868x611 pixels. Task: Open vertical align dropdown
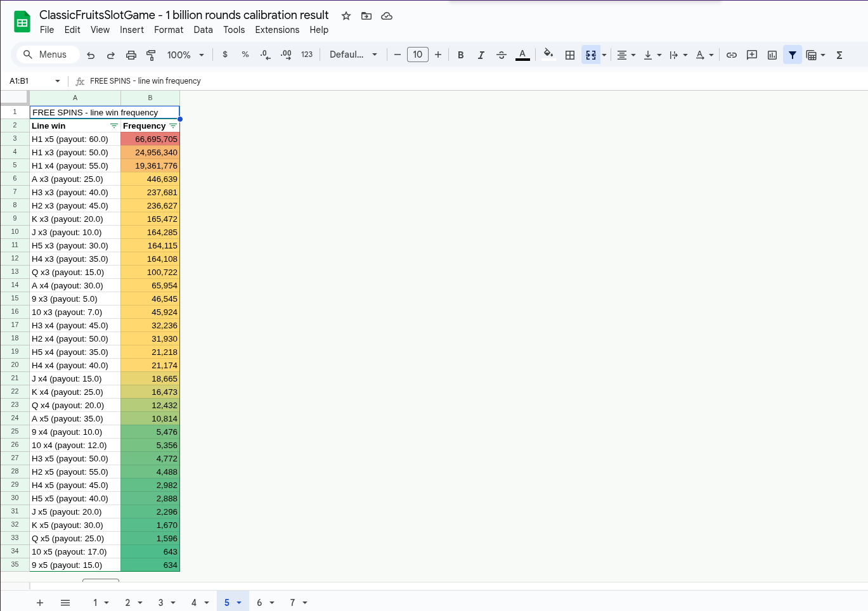[x=652, y=55]
